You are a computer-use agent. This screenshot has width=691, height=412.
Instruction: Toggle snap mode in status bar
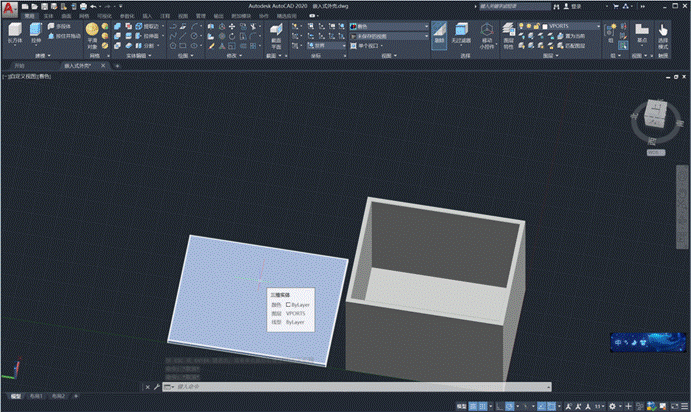tap(483, 406)
